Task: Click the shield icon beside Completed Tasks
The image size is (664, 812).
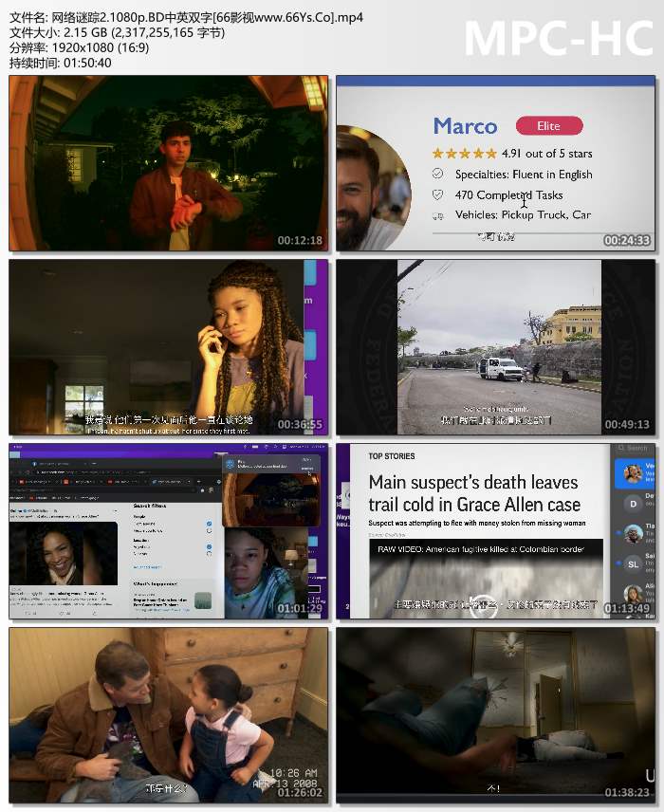Action: pyautogui.click(x=437, y=194)
